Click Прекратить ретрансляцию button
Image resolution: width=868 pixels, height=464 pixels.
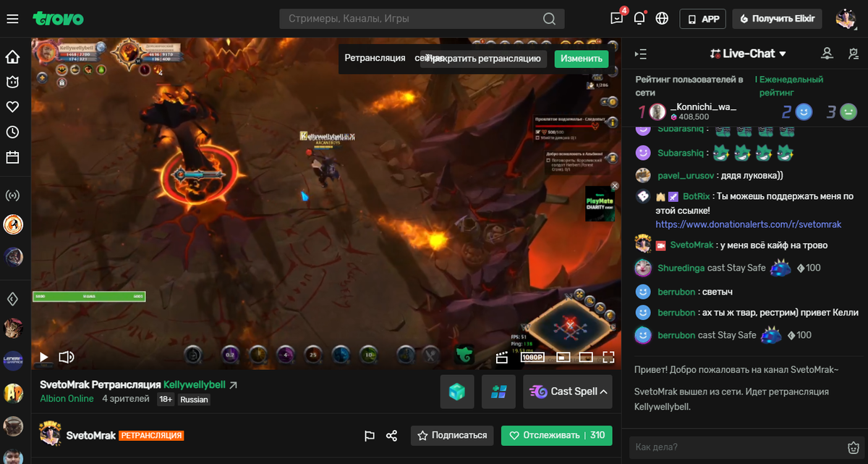click(484, 59)
